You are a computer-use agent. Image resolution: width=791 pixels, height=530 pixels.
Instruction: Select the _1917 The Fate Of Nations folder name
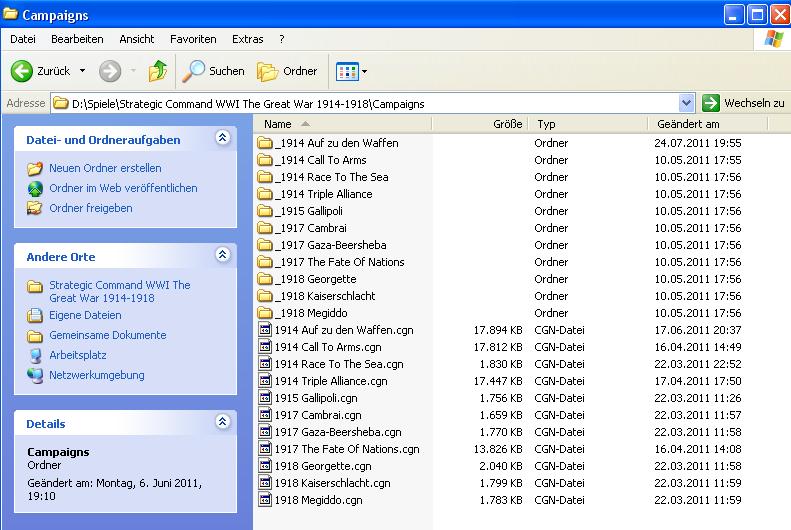coord(340,262)
